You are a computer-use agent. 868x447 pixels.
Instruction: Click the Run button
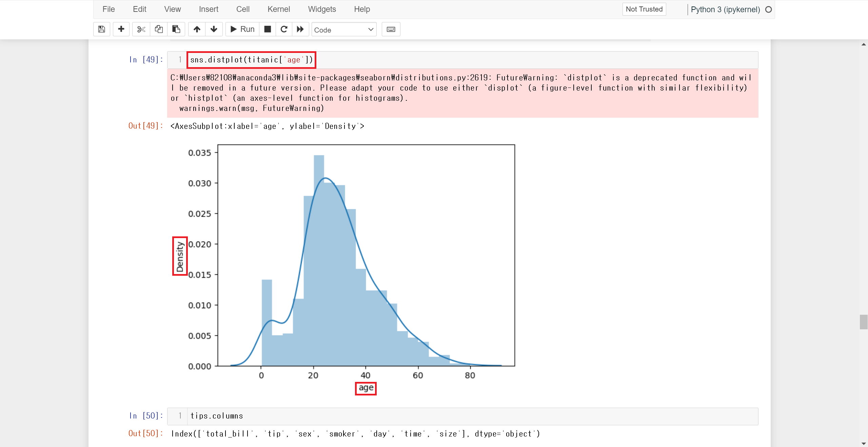click(242, 29)
